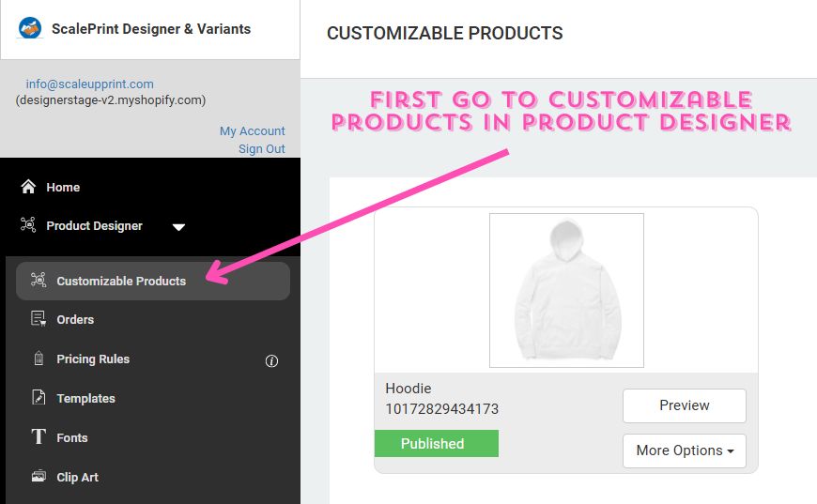
Task: Open the Pricing Rules info icon
Action: pos(271,360)
